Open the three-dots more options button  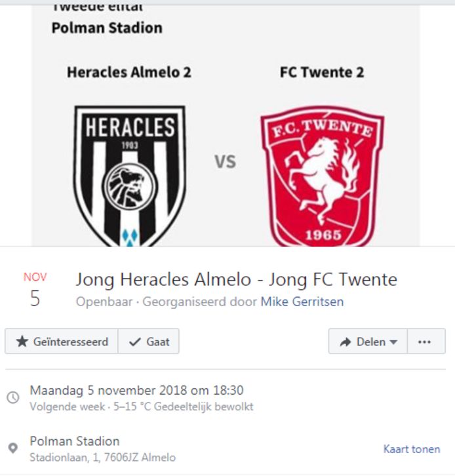(x=424, y=342)
